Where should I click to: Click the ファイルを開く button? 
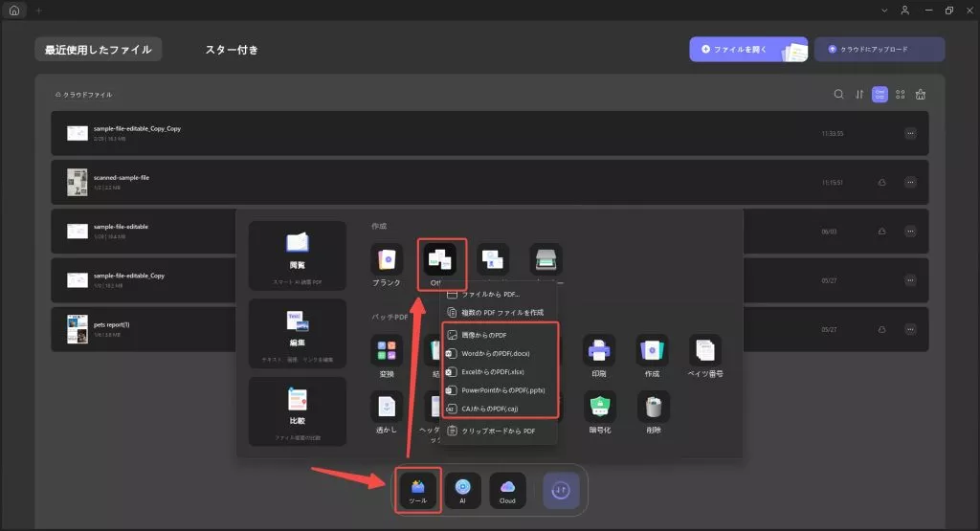click(748, 50)
